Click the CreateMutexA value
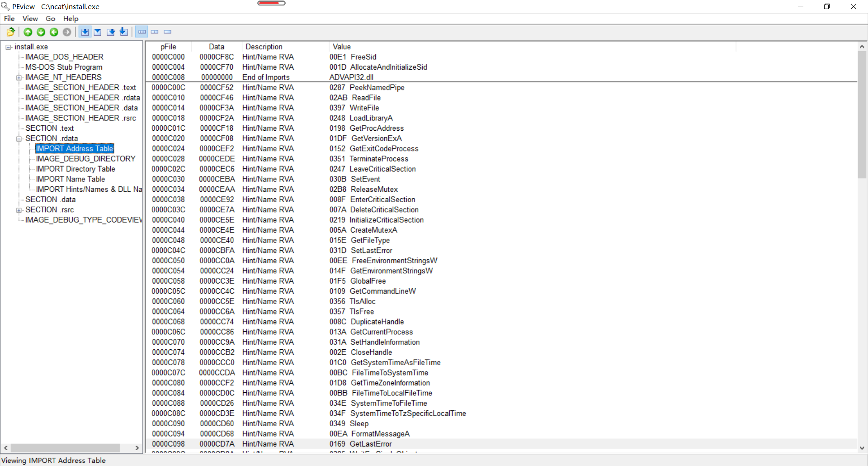Viewport: 868px width, 466px height. (x=363, y=230)
